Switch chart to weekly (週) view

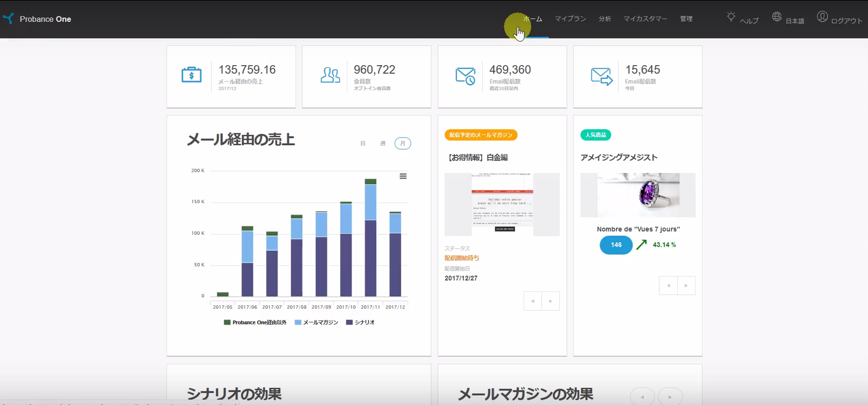(x=383, y=143)
